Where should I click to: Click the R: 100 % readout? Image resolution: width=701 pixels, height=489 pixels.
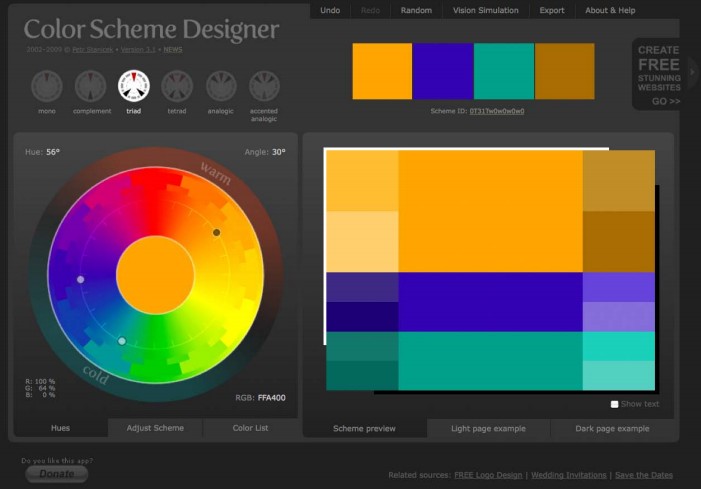click(40, 381)
